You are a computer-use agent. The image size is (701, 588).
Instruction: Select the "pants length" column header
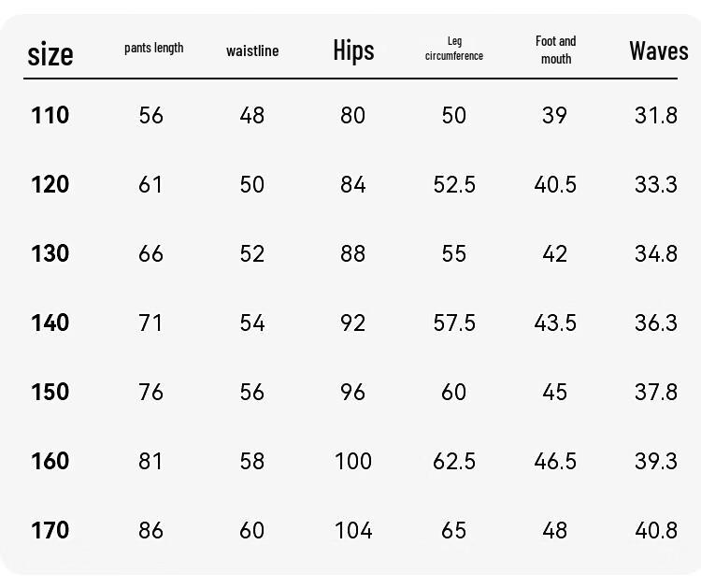tap(153, 49)
